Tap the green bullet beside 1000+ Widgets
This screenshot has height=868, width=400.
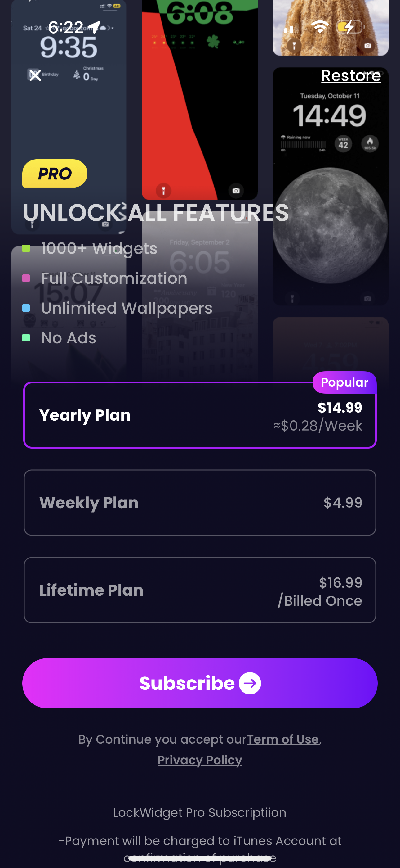26,249
